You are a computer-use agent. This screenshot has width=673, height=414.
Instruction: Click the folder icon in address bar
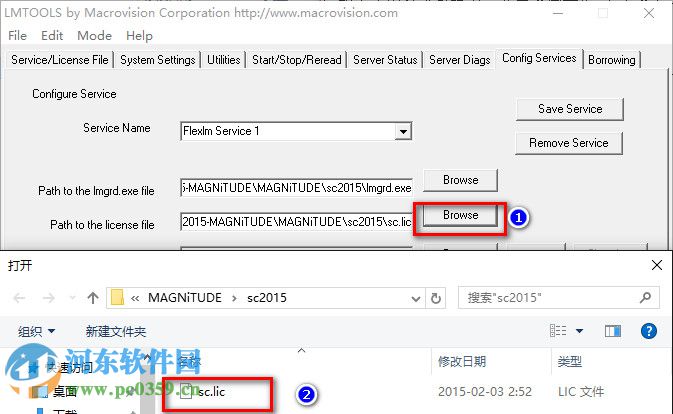coord(117,297)
